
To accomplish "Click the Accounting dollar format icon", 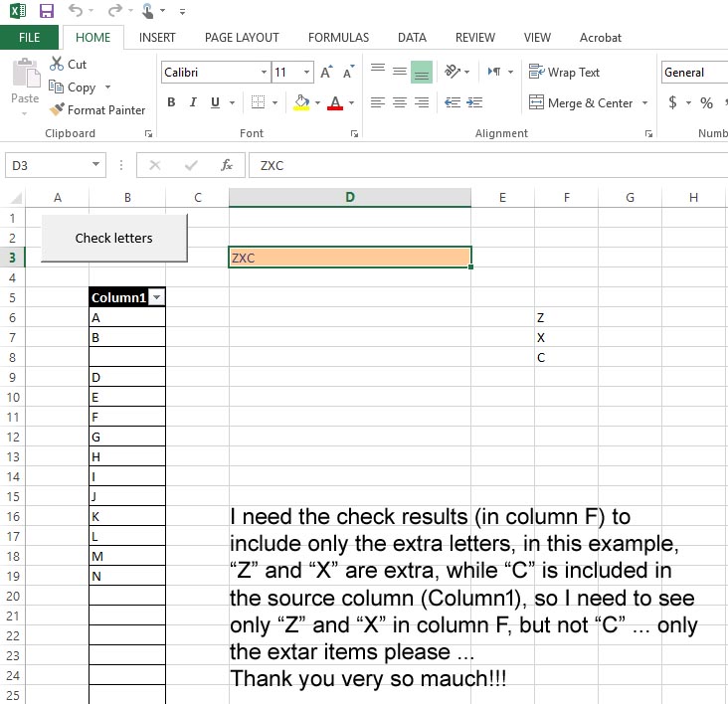I will click(672, 102).
